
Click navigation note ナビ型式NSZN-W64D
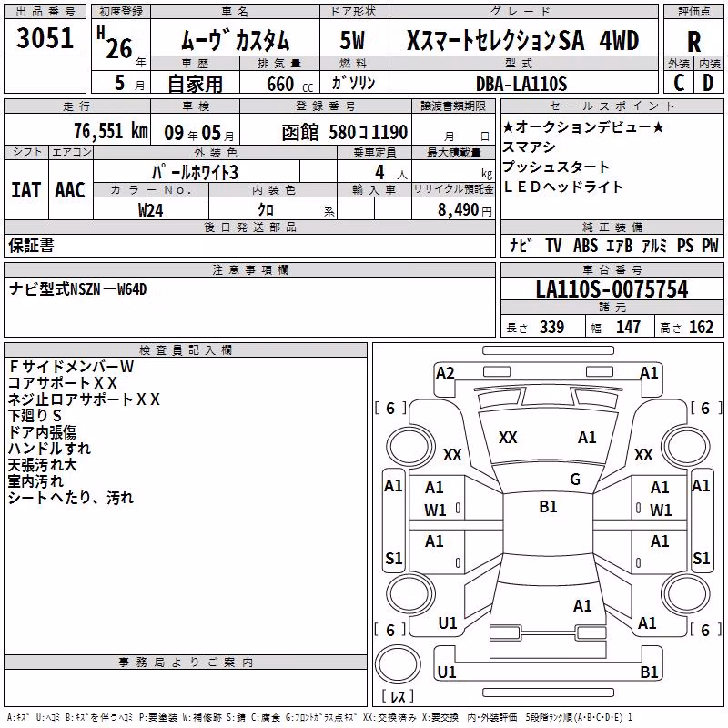(x=78, y=289)
